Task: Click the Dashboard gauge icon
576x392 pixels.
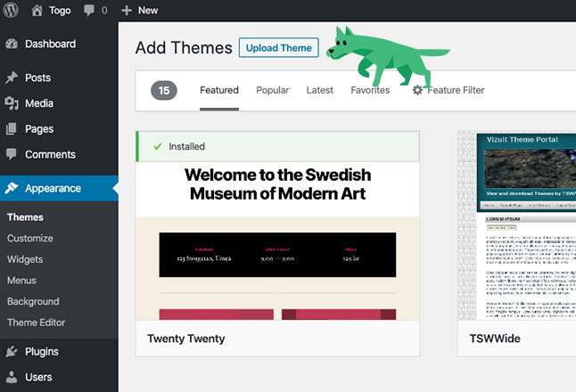Action: [x=12, y=44]
